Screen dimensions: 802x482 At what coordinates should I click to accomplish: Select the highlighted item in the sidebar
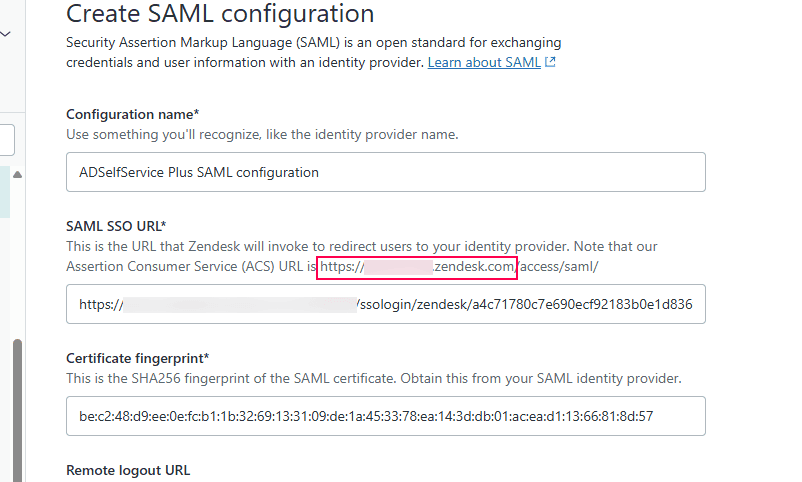pyautogui.click(x=5, y=192)
